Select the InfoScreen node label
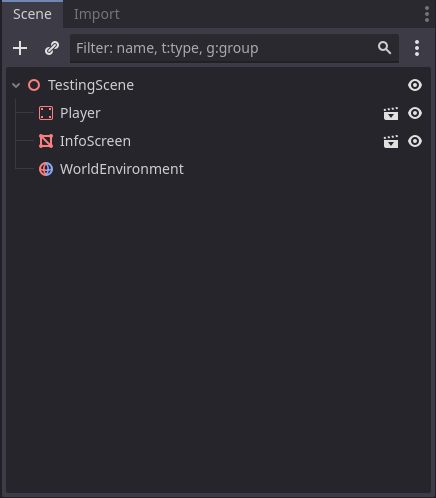This screenshot has width=436, height=498. click(95, 141)
